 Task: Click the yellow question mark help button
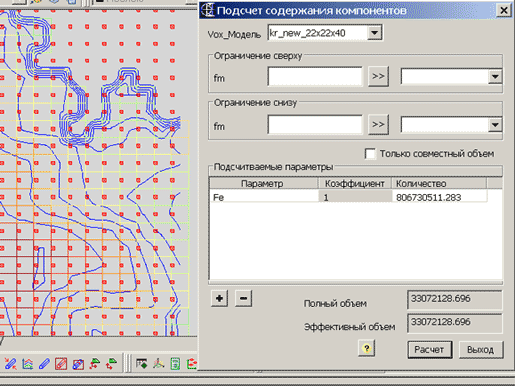367,348
